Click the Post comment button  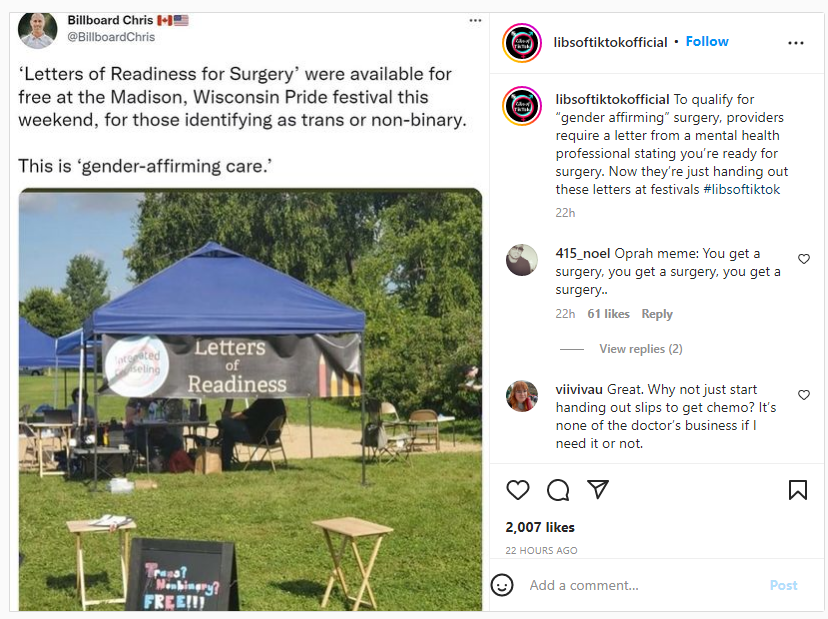[783, 585]
